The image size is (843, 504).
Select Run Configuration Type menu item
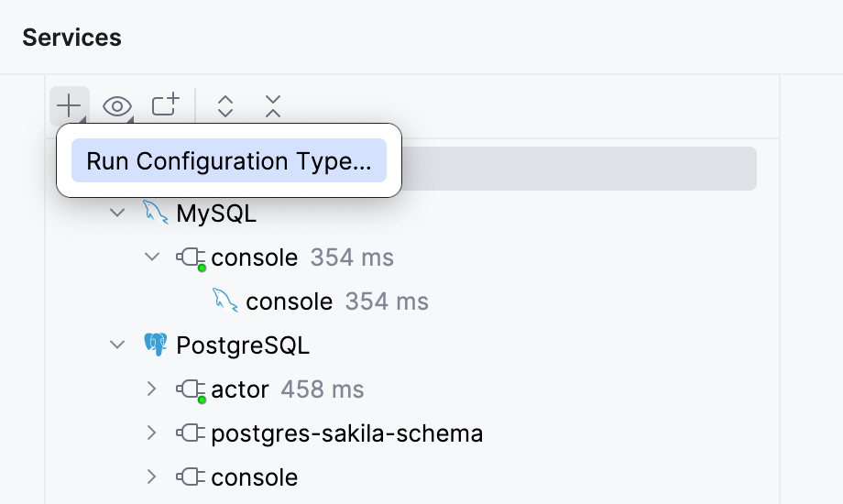tap(229, 161)
